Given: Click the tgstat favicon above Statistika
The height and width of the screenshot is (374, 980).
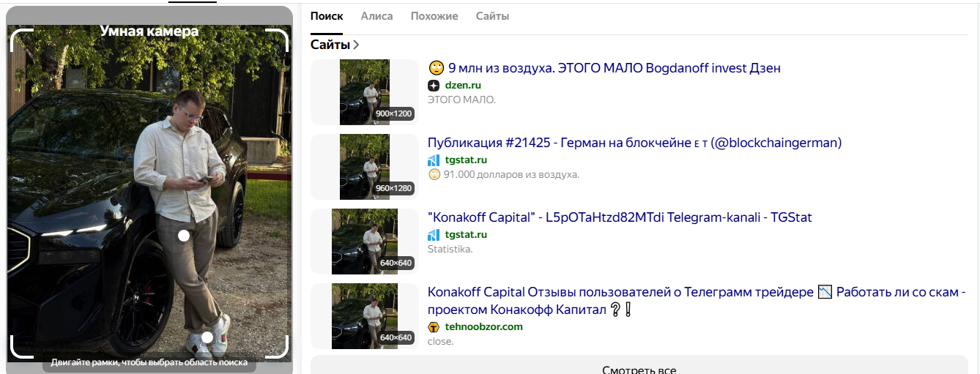Looking at the screenshot, I should point(434,235).
